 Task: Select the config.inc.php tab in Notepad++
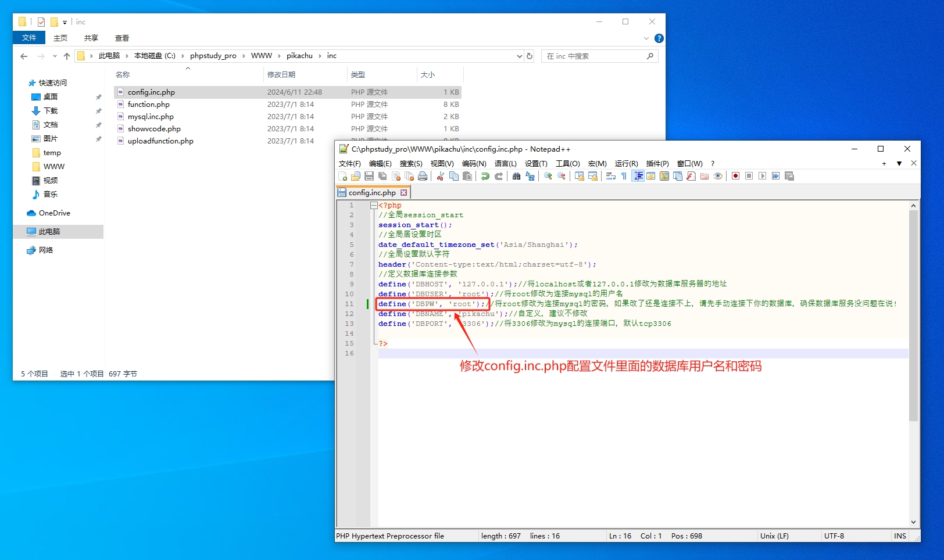[373, 192]
